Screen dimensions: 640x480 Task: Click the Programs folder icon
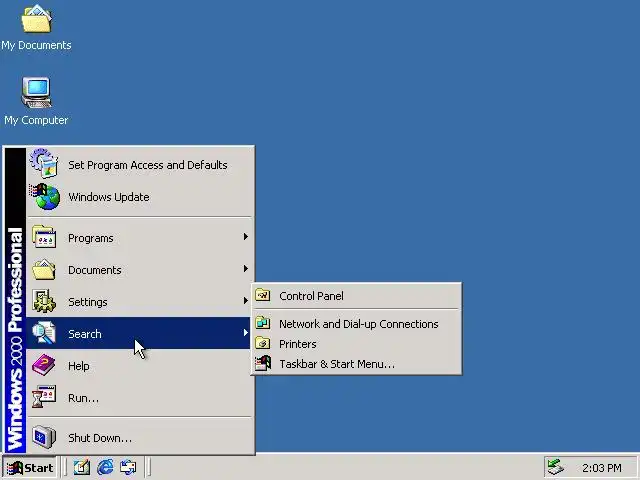(x=44, y=237)
